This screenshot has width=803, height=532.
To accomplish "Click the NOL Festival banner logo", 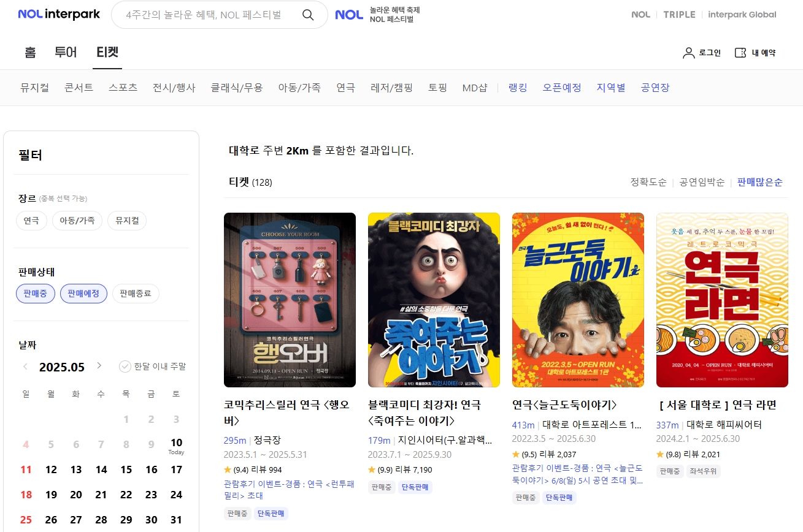I will [x=350, y=15].
